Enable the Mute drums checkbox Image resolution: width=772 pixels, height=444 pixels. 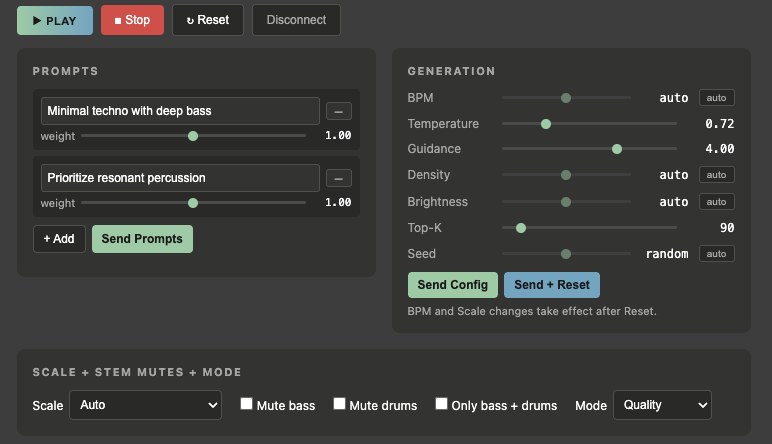pyautogui.click(x=339, y=404)
